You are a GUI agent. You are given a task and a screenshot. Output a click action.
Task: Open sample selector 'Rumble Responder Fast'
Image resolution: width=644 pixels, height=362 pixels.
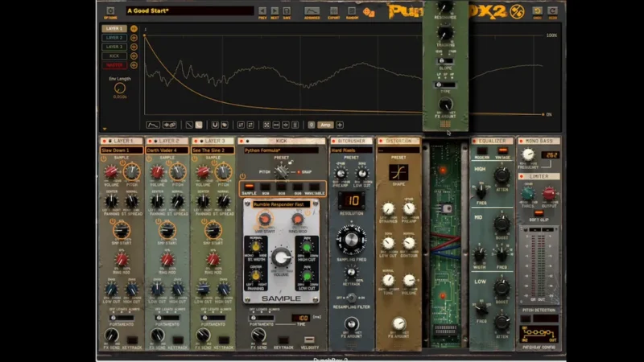click(281, 204)
